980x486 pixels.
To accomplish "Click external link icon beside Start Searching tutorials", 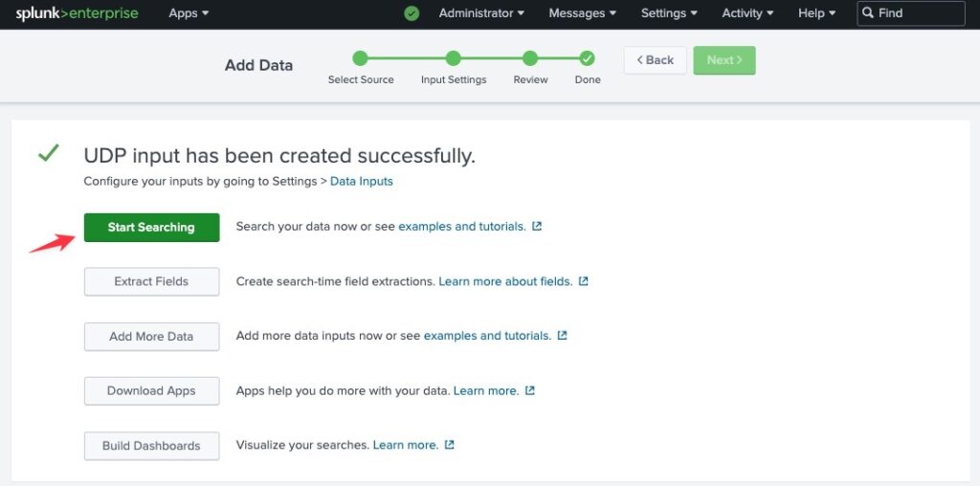I will pyautogui.click(x=537, y=226).
